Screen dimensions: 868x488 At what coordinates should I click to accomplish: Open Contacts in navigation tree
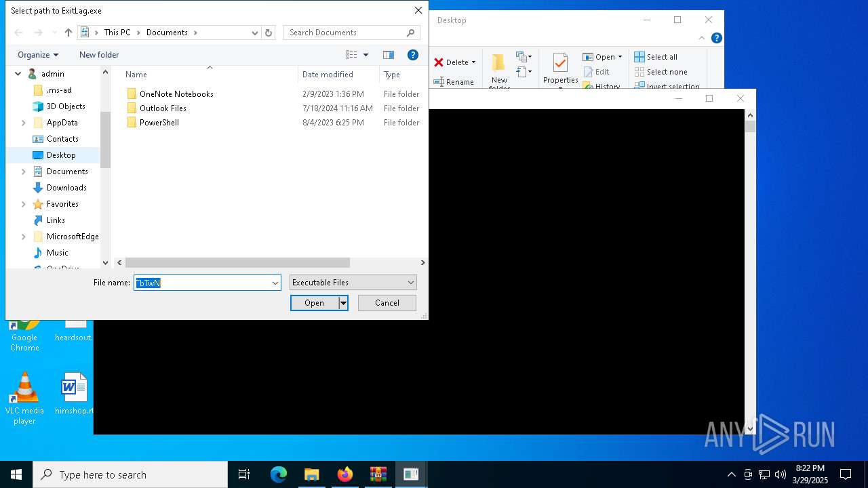[62, 139]
